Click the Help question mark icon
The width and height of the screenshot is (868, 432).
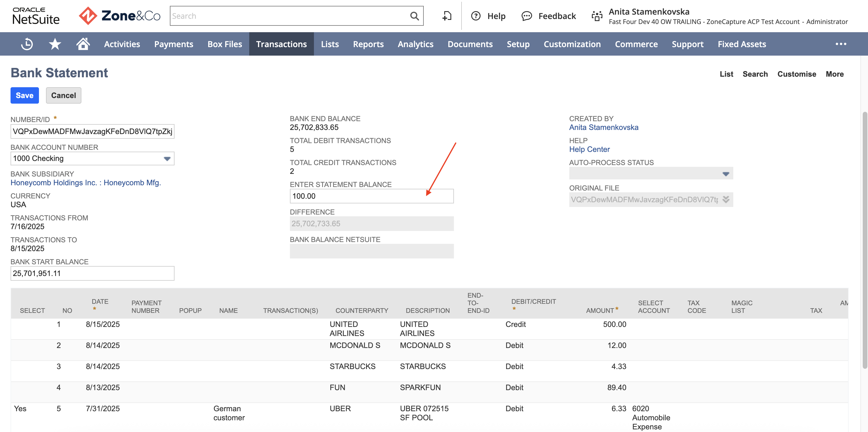[x=476, y=16]
